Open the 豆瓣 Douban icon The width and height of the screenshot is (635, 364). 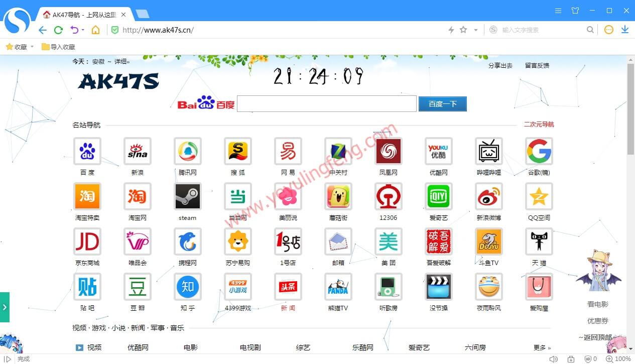(138, 287)
